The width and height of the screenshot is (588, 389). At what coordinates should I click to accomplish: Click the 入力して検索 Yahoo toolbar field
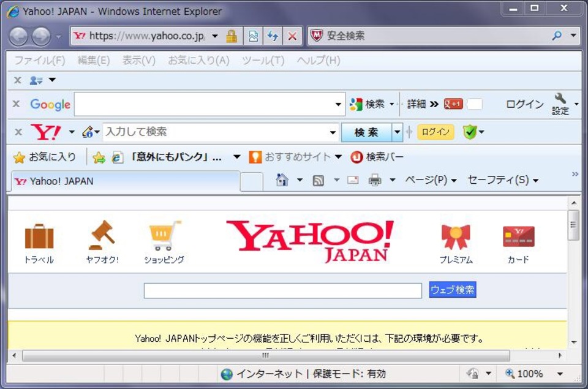coord(216,132)
